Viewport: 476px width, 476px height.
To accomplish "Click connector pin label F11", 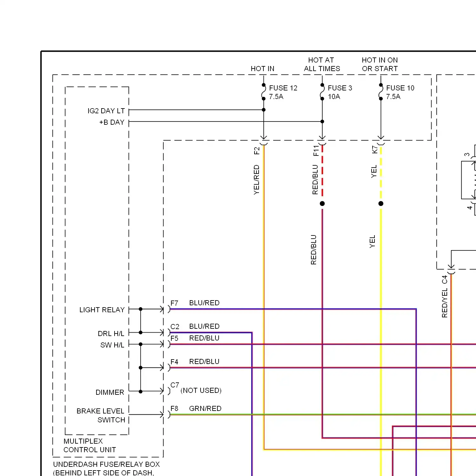I will 316,150.
